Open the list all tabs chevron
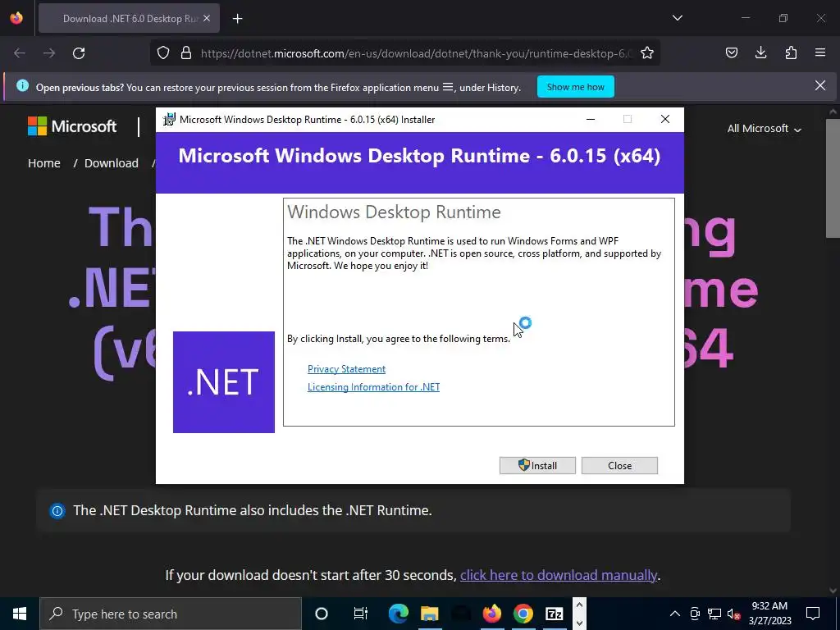The image size is (840, 630). (x=678, y=18)
